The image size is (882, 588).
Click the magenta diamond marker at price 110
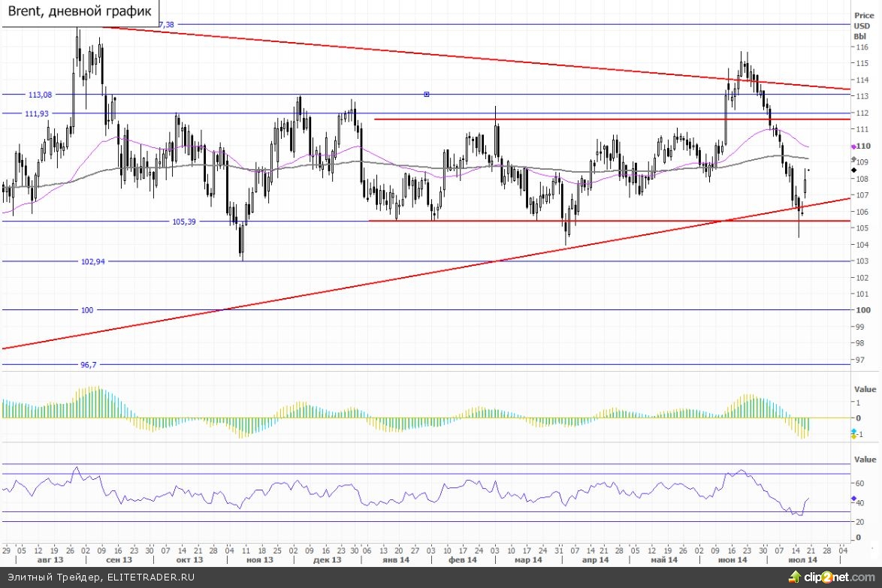tap(854, 146)
